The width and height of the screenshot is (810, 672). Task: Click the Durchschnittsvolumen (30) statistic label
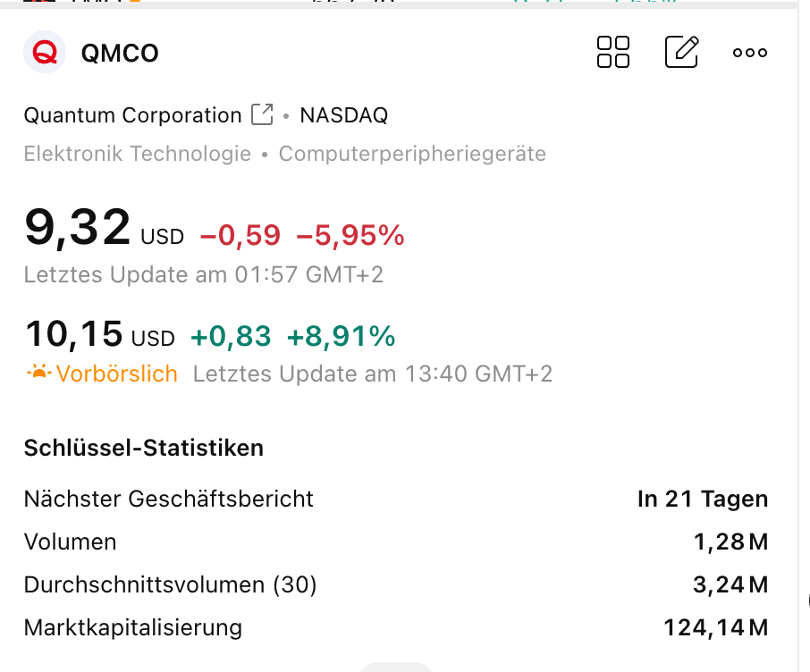tap(170, 585)
